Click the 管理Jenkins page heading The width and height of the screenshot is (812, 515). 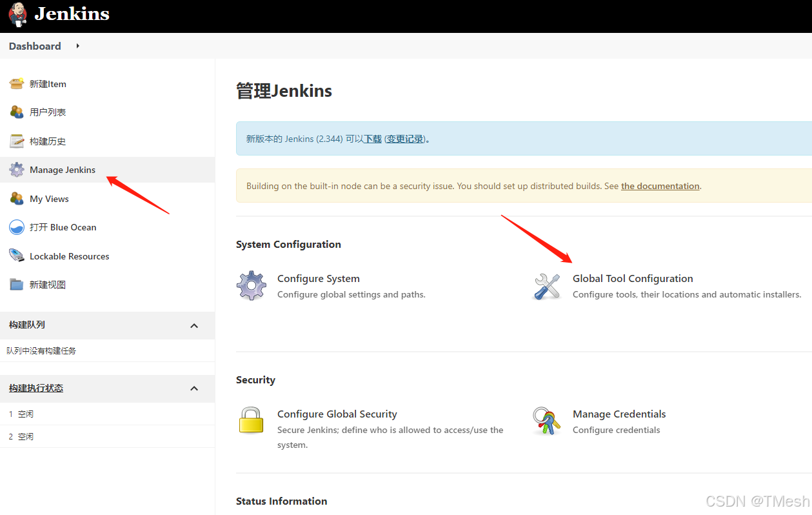click(284, 90)
